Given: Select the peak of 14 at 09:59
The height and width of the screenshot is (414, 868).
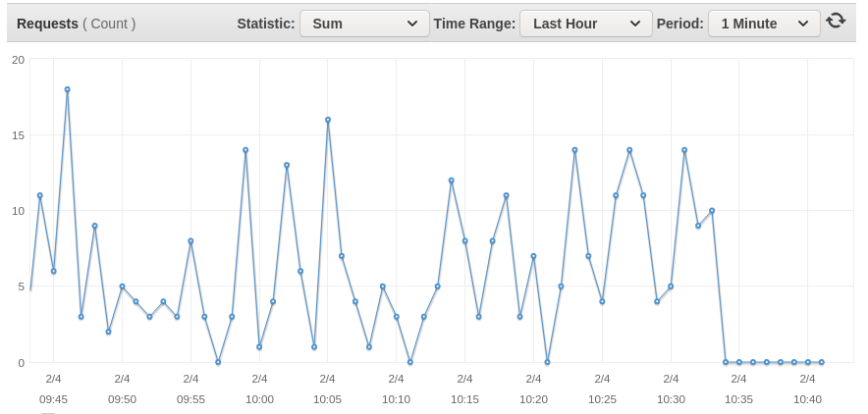Looking at the screenshot, I should pos(245,150).
